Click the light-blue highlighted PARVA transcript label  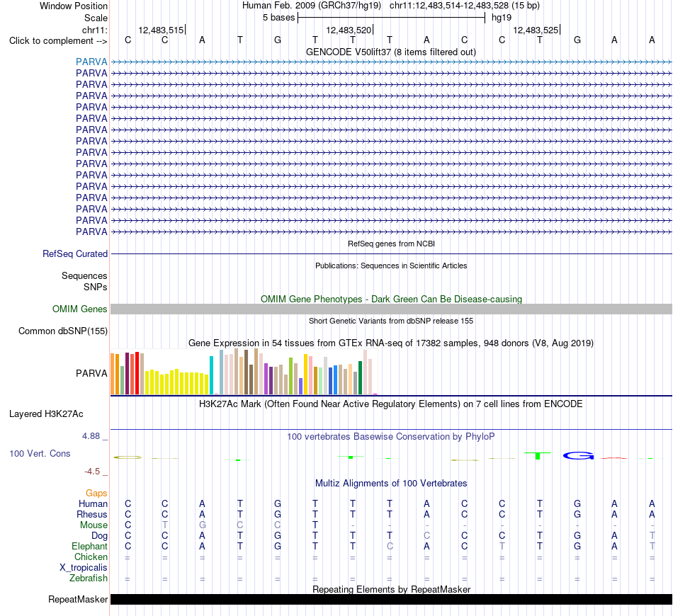[91, 62]
